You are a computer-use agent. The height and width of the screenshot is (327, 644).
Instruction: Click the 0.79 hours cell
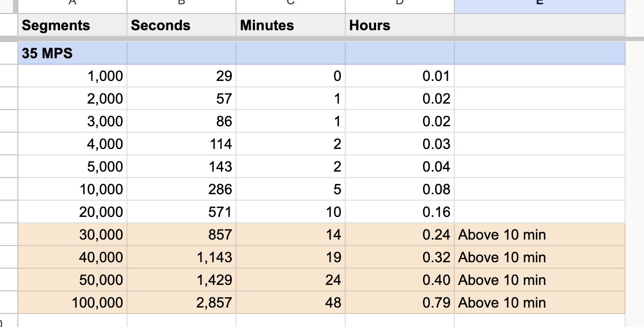399,303
